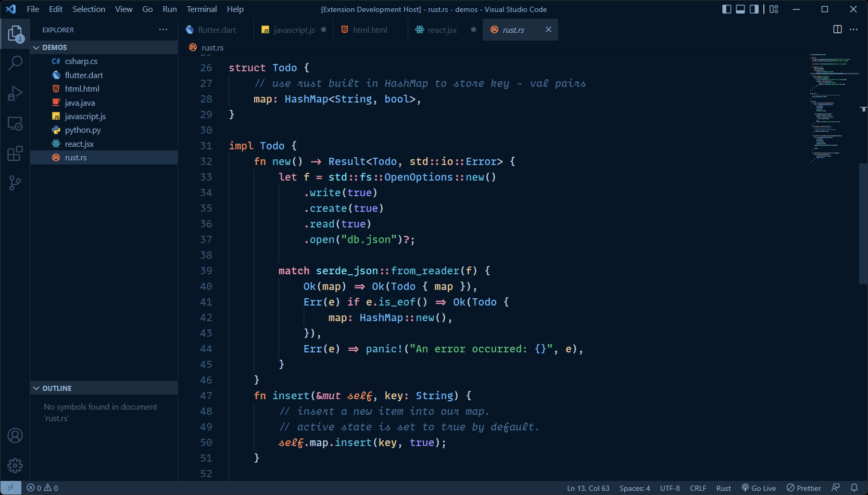Screen dimensions: 868x495
Task: Close the rust.rs tab
Action: tap(548, 30)
